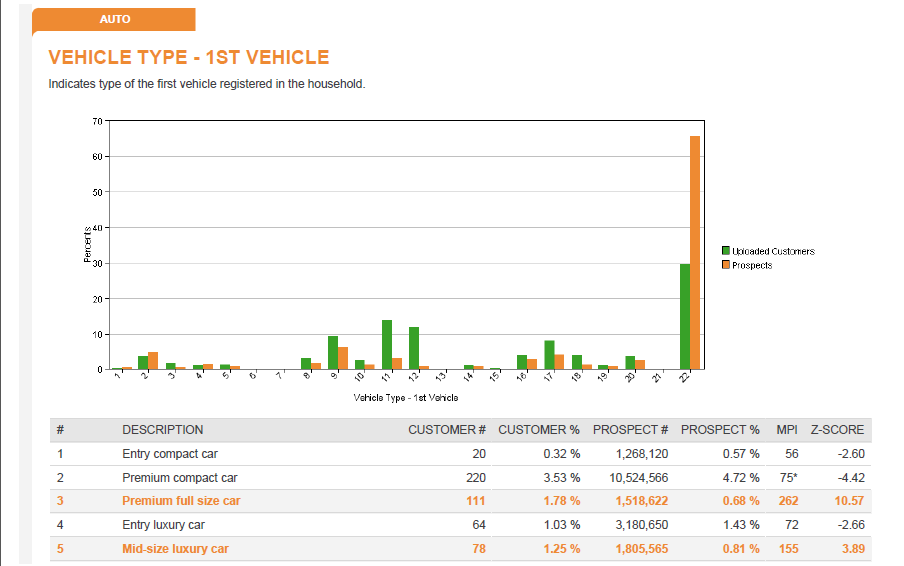Click the CUSTOMER % column header

click(539, 430)
